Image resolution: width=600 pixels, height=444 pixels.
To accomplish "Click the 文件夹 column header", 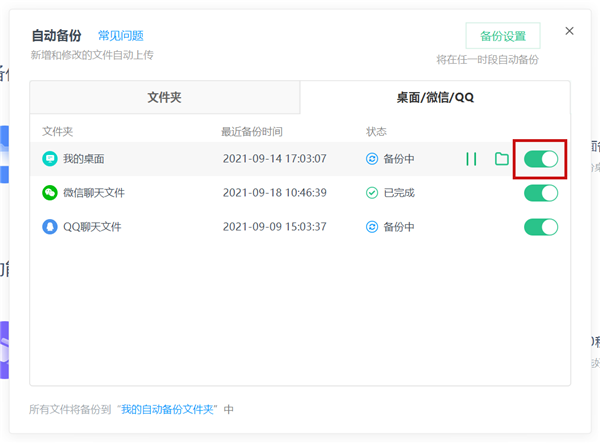I will coord(57,132).
